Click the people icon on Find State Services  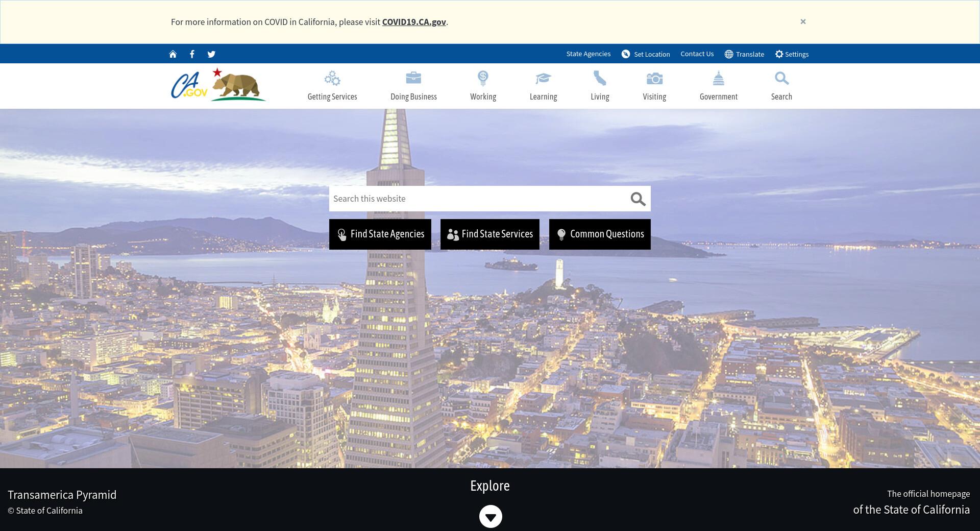point(453,234)
